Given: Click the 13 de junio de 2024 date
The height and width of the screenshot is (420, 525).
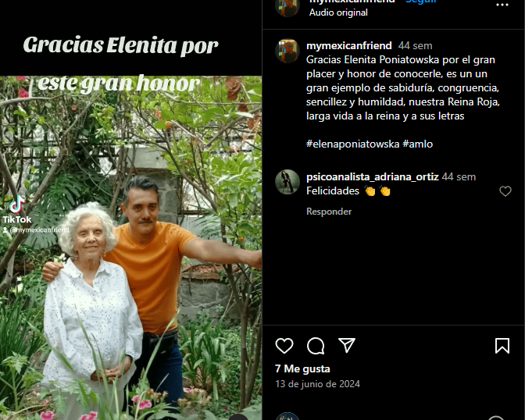Looking at the screenshot, I should pos(317,384).
